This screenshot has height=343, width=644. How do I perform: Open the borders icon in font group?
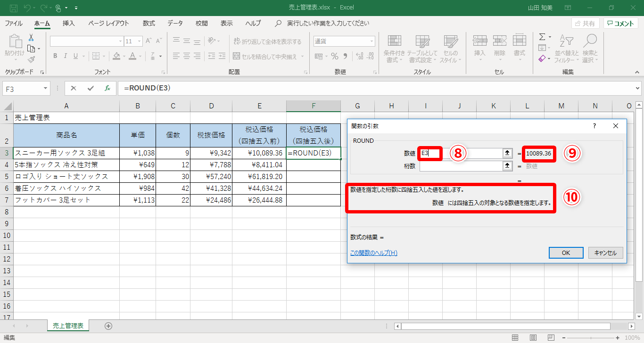tap(96, 56)
